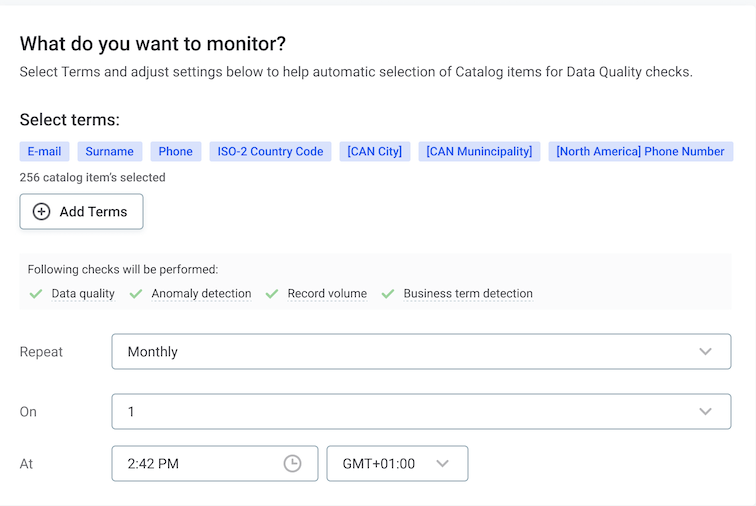Click the clock icon in time field
The height and width of the screenshot is (506, 756).
pos(292,464)
